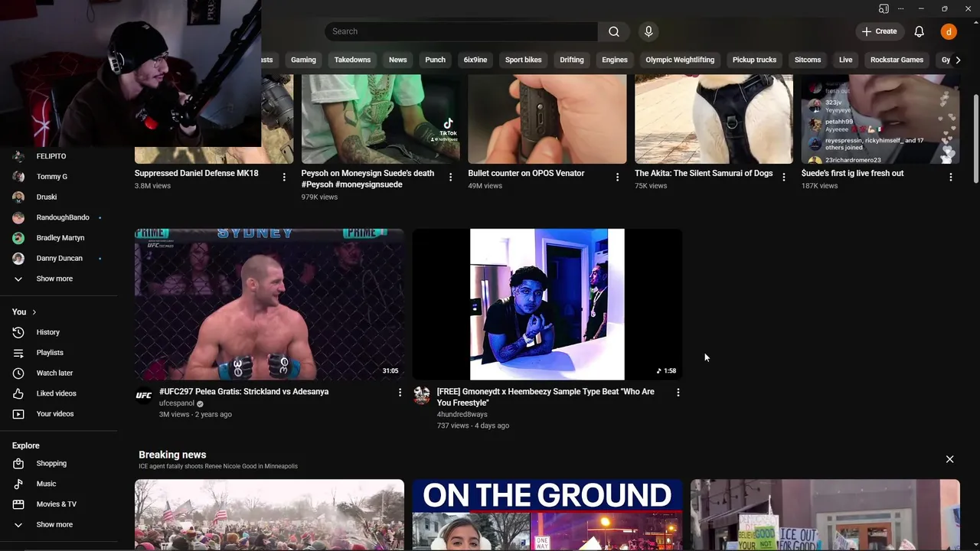Viewport: 980px width, 551px height.
Task: Select the Live chip
Action: pos(845,60)
